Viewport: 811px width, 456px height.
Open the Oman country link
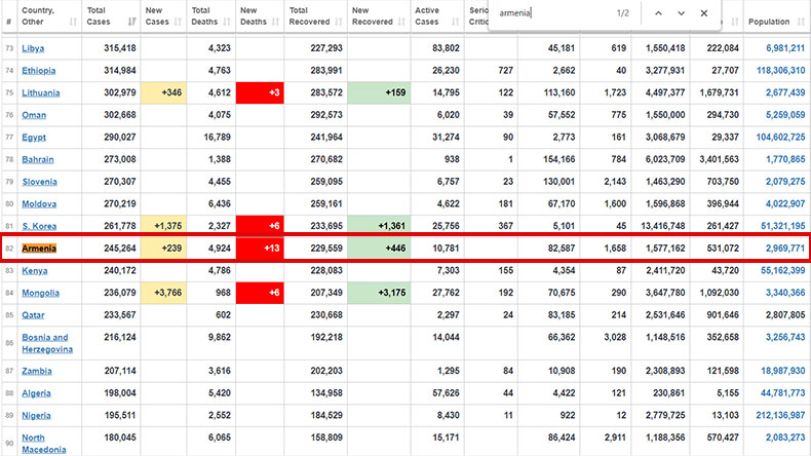pyautogui.click(x=34, y=115)
